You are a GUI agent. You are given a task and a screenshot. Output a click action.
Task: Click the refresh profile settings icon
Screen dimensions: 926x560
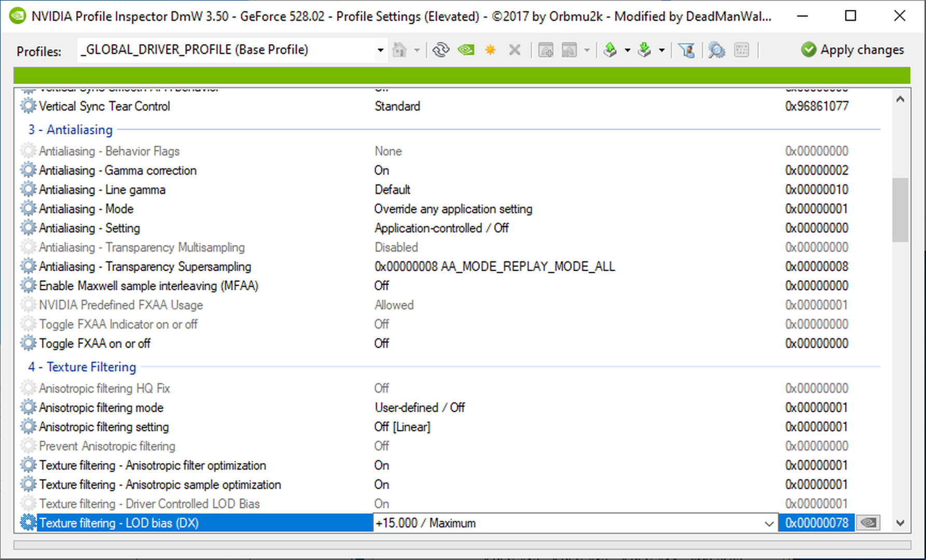click(441, 50)
